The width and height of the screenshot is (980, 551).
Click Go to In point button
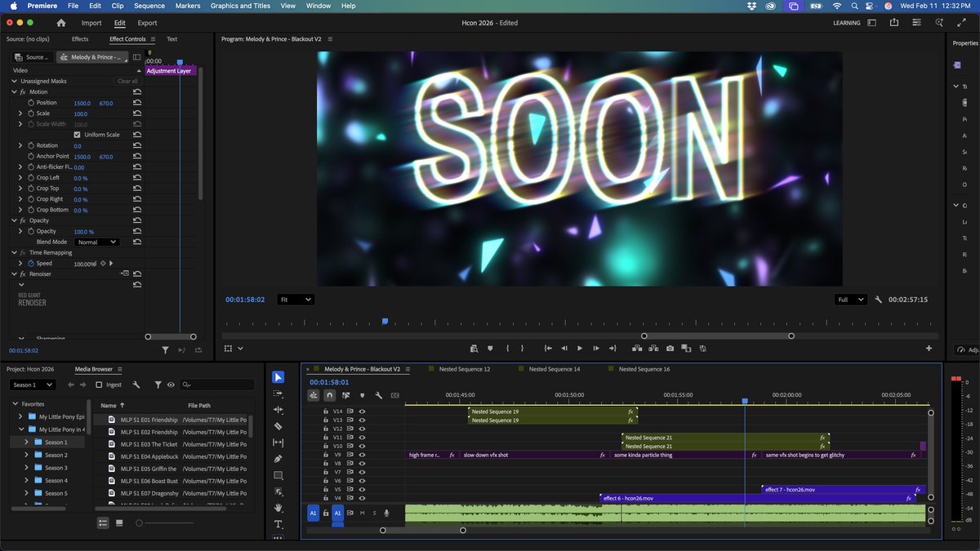(548, 349)
